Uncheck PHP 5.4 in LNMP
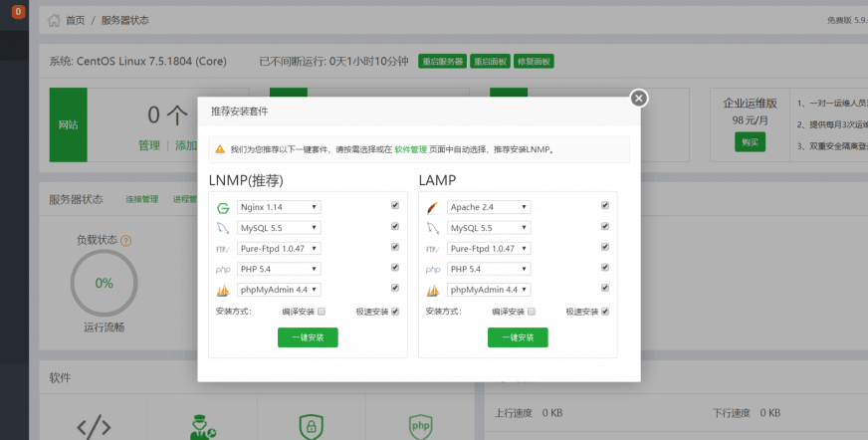 (x=395, y=268)
